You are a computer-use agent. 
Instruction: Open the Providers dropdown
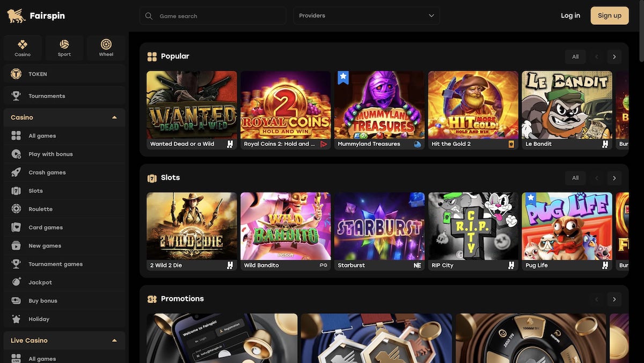tap(367, 16)
